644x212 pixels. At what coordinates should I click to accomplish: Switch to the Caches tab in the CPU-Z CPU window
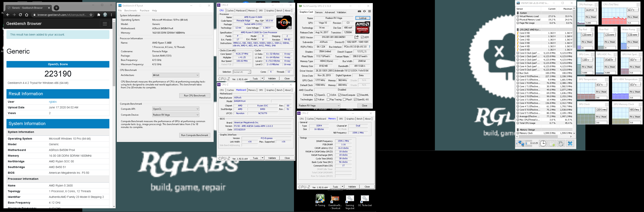230,11
